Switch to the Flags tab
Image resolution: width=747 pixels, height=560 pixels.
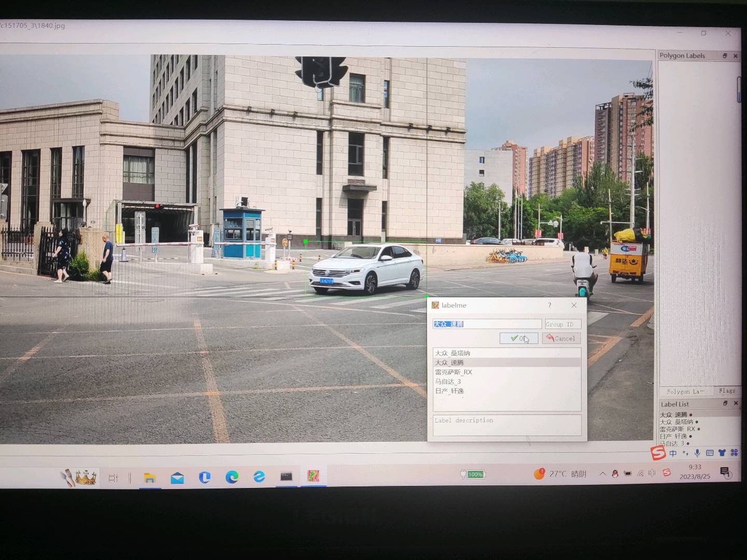(727, 391)
